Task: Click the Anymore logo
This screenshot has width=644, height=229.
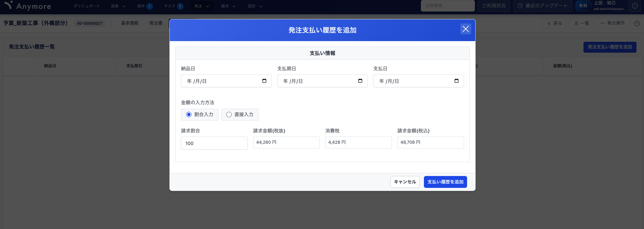Action: point(28,6)
